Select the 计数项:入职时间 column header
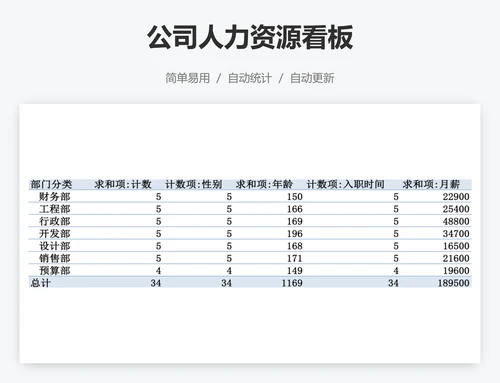This screenshot has height=383, width=500. pyautogui.click(x=345, y=184)
